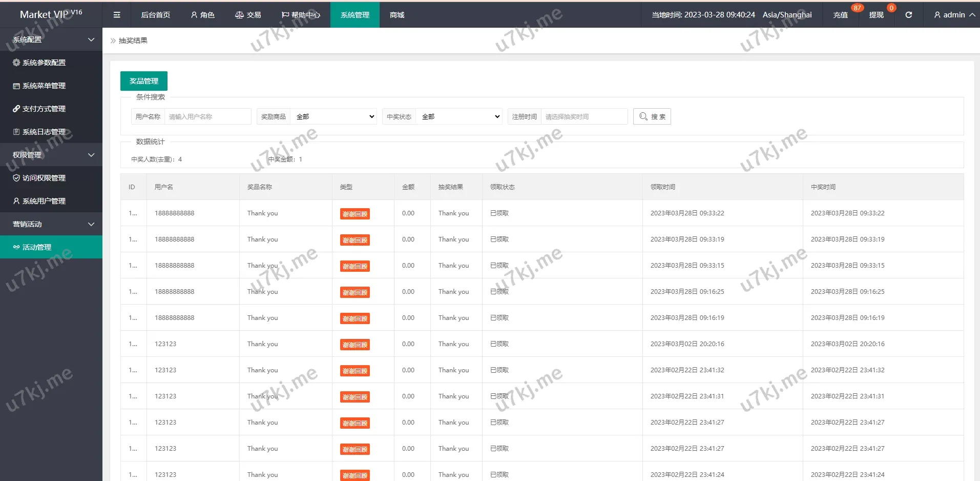Image resolution: width=980 pixels, height=481 pixels.
Task: Collapse the 系统配置 sidebar section
Action: click(x=51, y=39)
